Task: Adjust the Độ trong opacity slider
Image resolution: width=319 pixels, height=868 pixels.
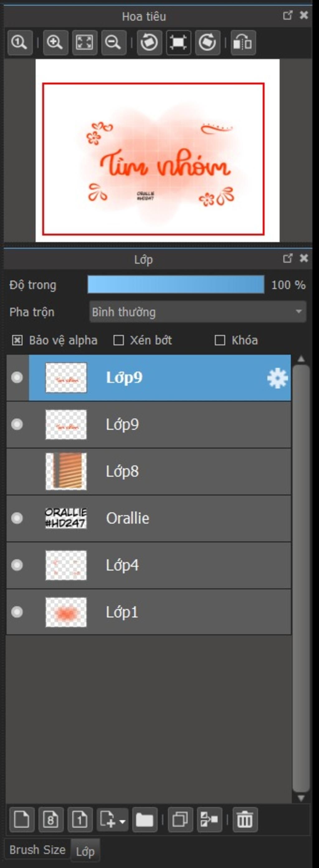Action: point(175,285)
